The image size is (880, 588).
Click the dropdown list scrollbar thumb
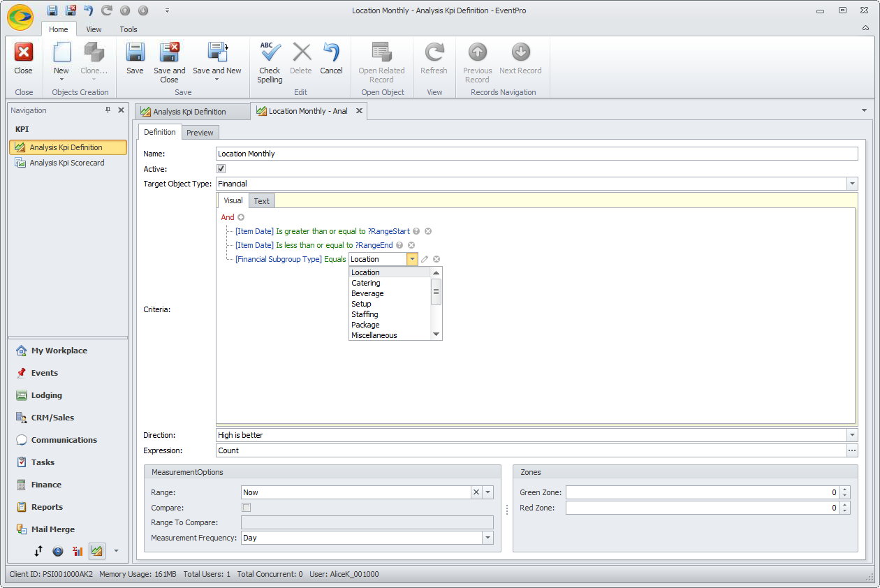pos(437,291)
